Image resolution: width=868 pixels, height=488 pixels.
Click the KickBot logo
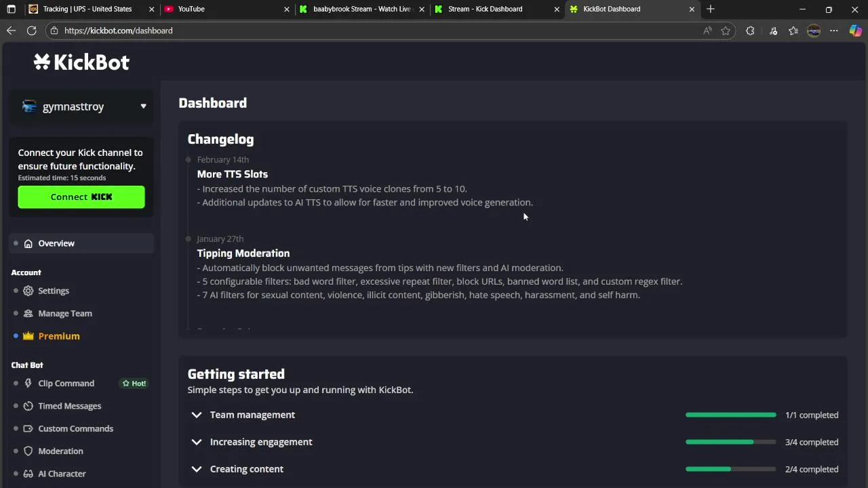click(x=81, y=62)
